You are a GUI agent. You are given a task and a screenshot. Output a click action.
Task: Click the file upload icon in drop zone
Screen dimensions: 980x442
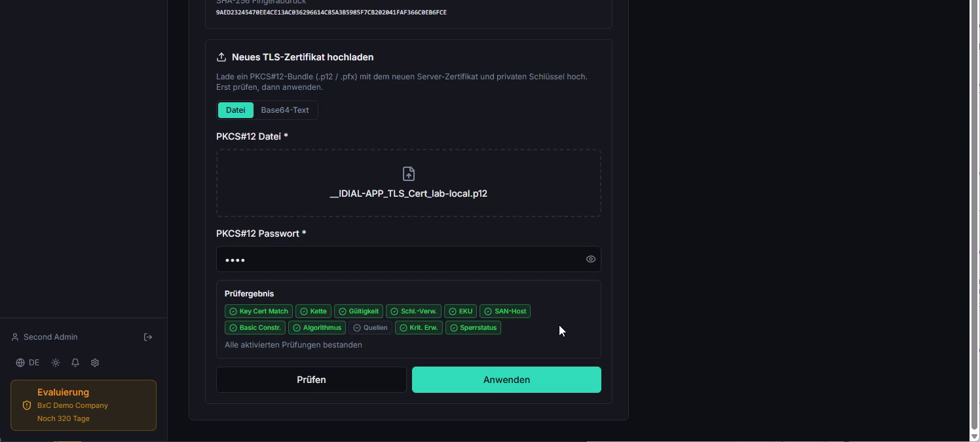409,174
